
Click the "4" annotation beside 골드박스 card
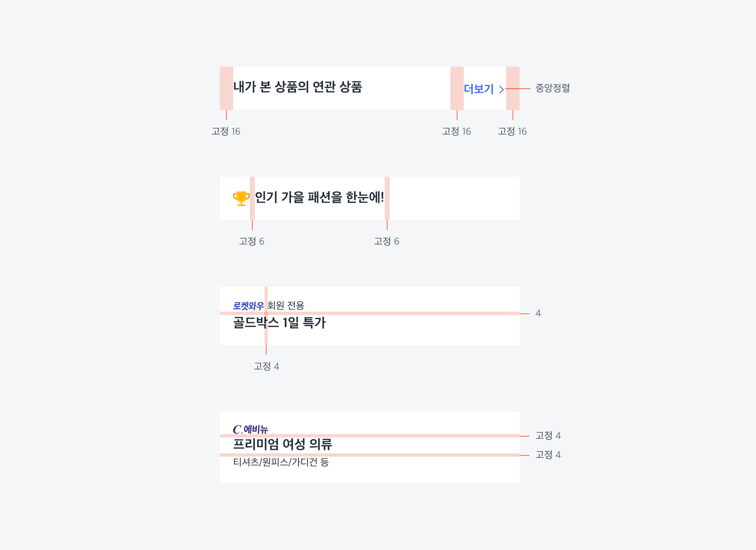point(538,313)
